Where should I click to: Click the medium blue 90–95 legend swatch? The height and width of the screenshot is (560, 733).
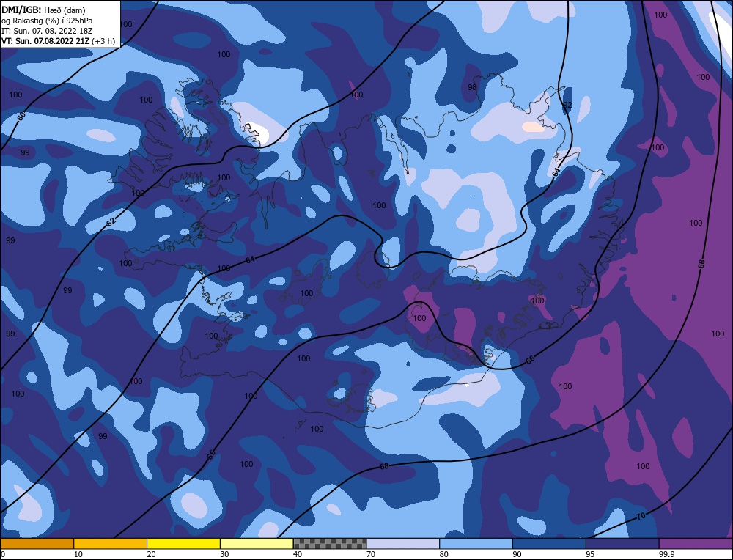(x=549, y=543)
